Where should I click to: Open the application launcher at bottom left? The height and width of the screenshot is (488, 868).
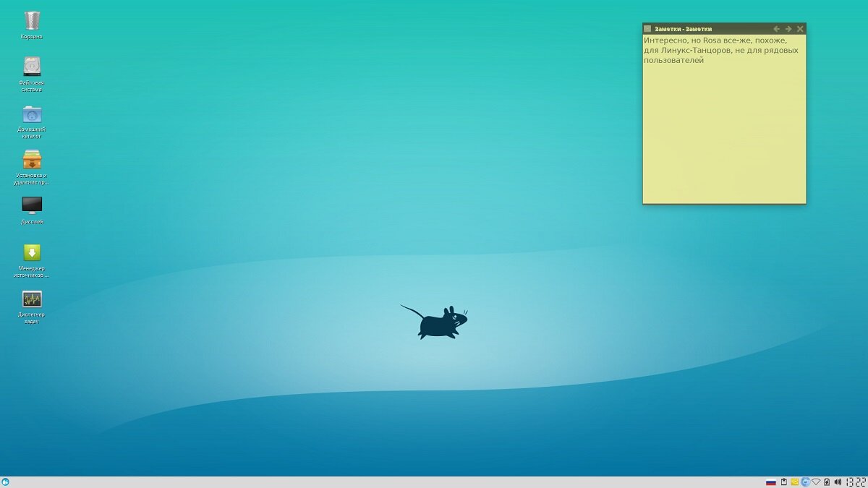coord(6,481)
